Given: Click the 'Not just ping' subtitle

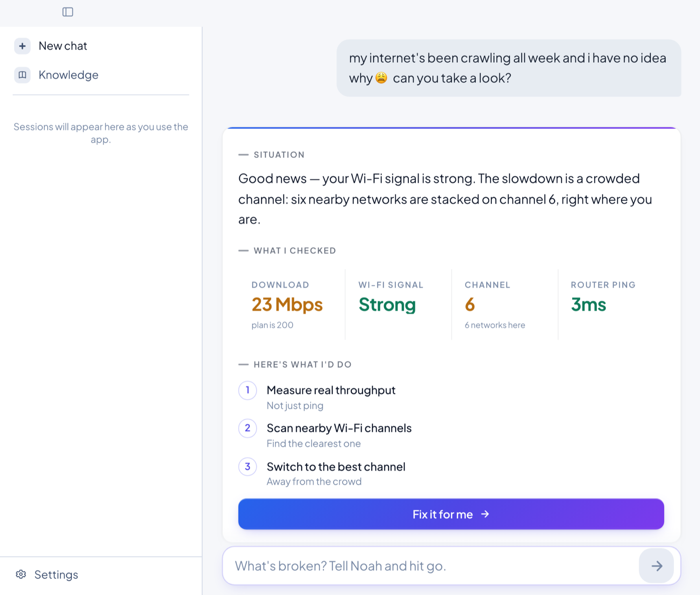Looking at the screenshot, I should [295, 406].
